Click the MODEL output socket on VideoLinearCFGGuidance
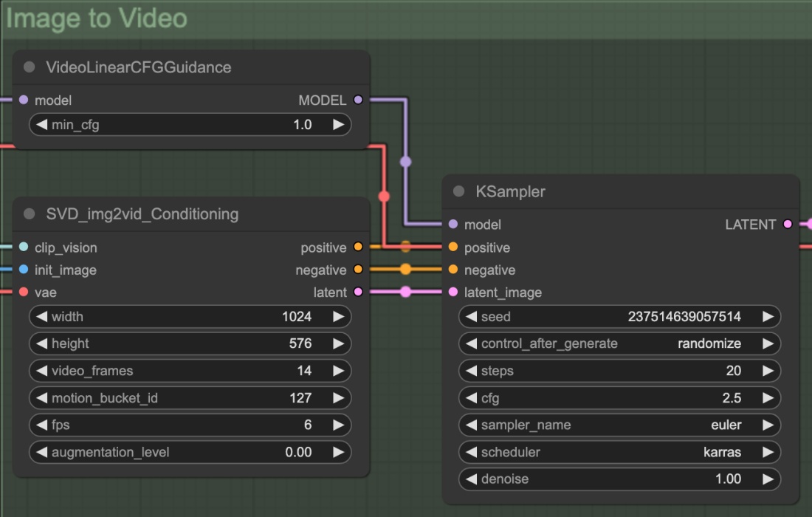The height and width of the screenshot is (517, 812). point(358,100)
